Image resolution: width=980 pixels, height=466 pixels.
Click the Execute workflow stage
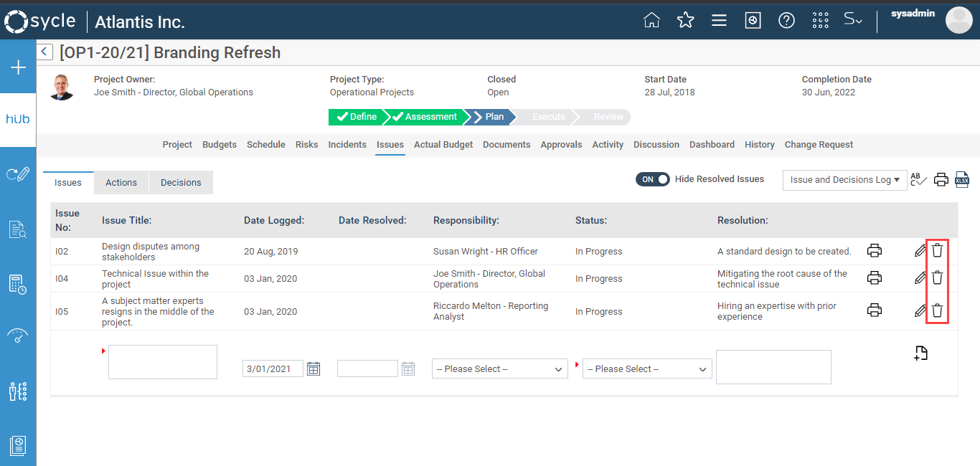(547, 117)
